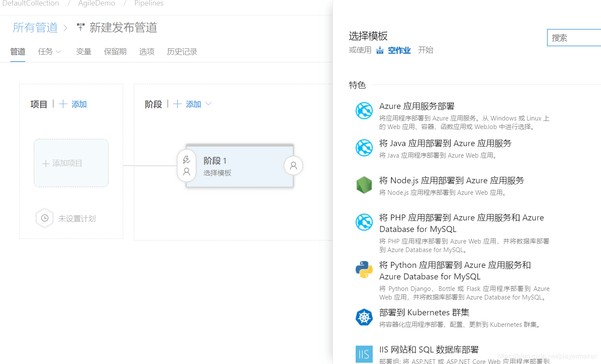This screenshot has height=364, width=601.
Task: Open the 保留期 tab
Action: [x=115, y=52]
